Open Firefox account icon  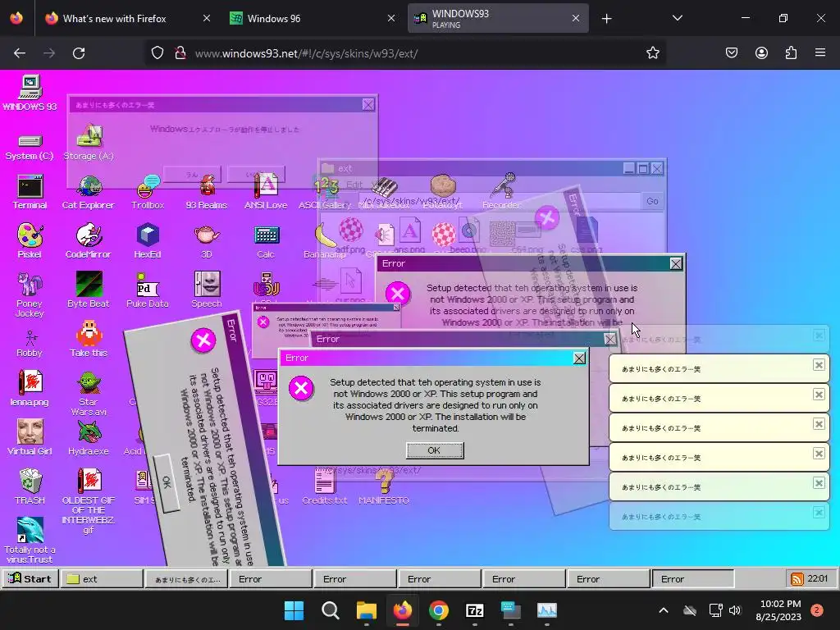[761, 52]
